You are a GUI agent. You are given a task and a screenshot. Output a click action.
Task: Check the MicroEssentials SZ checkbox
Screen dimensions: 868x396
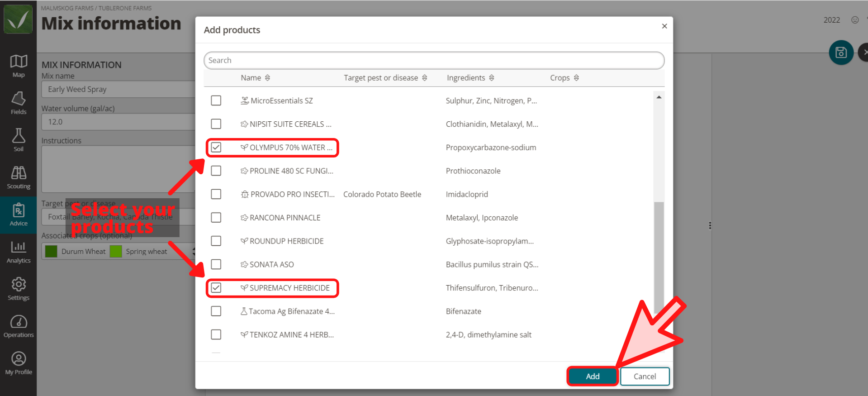coord(216,100)
